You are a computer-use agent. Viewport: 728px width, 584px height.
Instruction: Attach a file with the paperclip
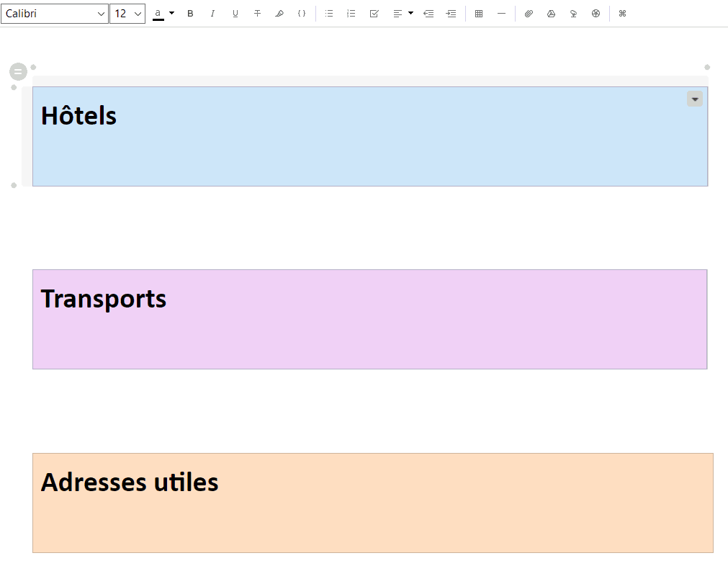point(529,13)
